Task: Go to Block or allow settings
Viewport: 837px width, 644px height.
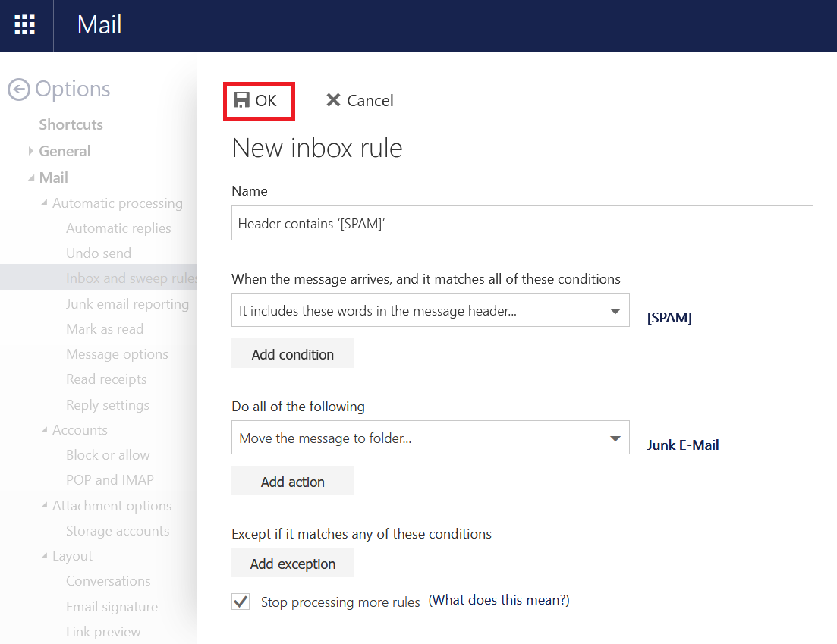Action: pyautogui.click(x=108, y=455)
